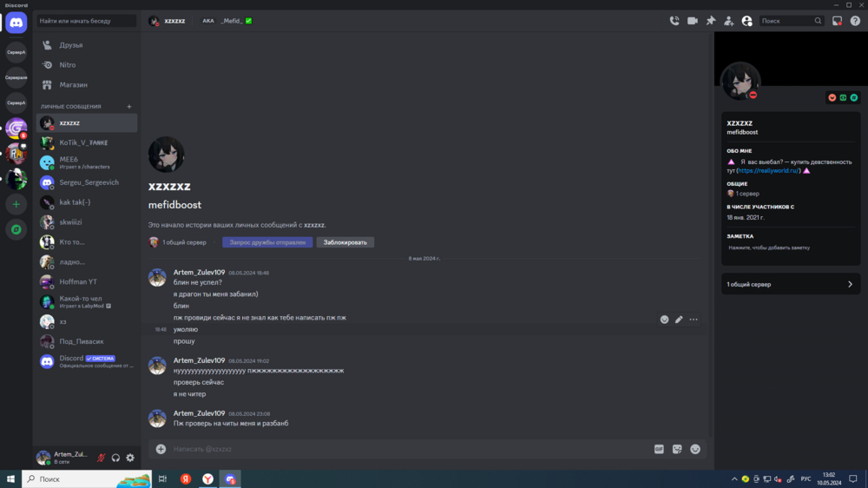The width and height of the screenshot is (868, 488).
Task: Click the 1 общий сервер text under profile
Action: click(184, 242)
